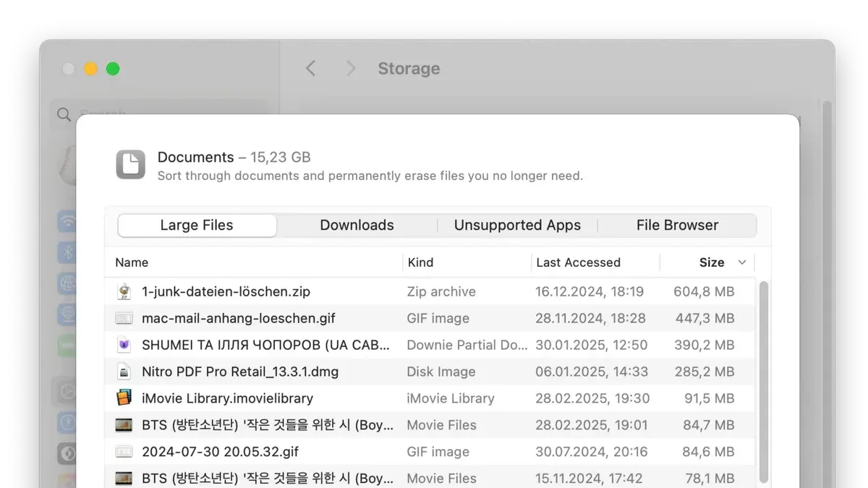Click the 06.01.2025, 14:33 access date
Screen dimensions: 868x488
[591, 372]
